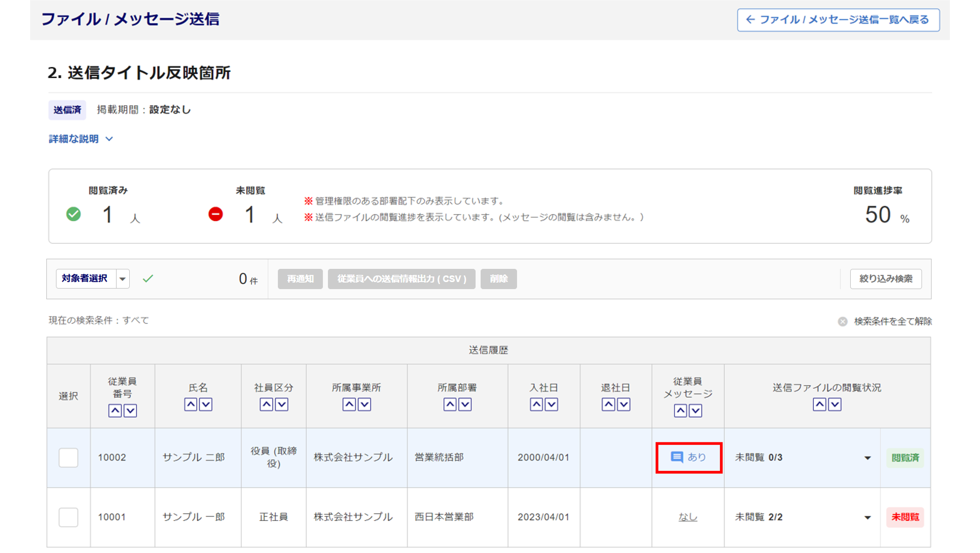The height and width of the screenshot is (553, 980).
Task: Sort 氏名 column descending arrow
Action: point(206,404)
